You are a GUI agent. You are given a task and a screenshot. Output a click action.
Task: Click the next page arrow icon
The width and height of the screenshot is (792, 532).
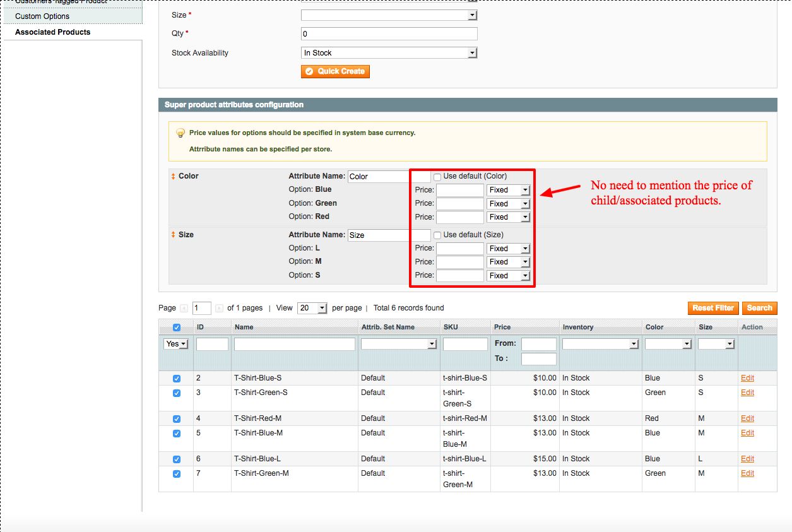coord(219,309)
